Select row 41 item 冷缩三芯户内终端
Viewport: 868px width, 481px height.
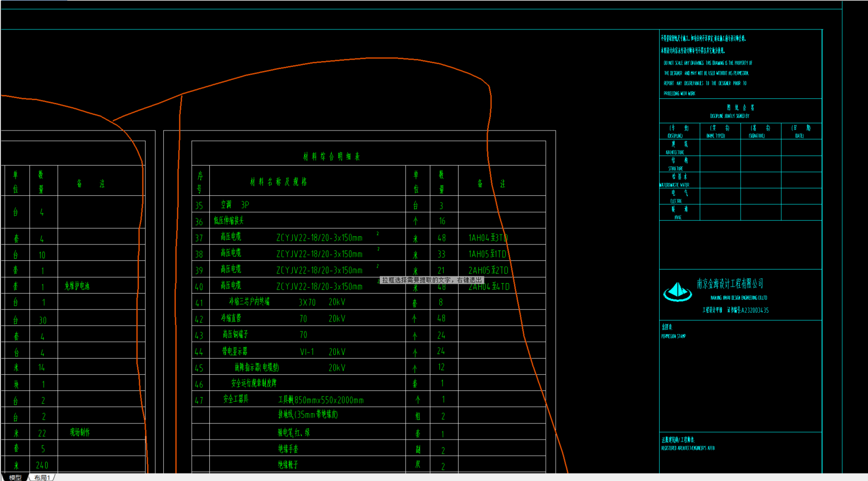pos(249,301)
